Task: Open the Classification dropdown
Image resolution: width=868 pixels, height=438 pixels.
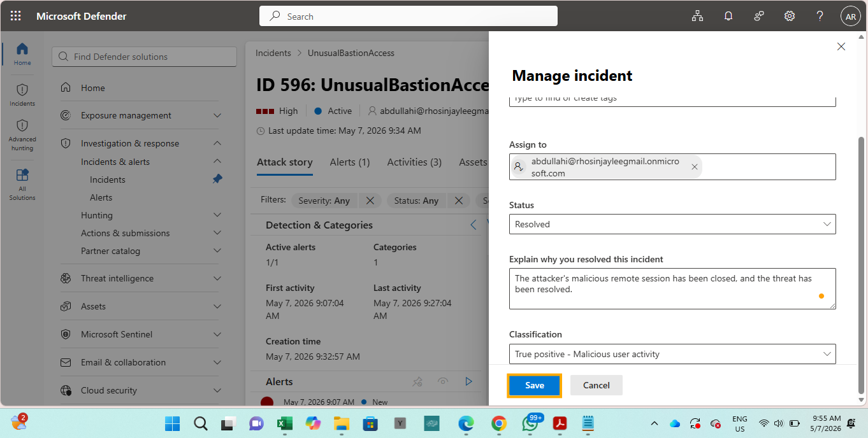Action: coord(672,354)
